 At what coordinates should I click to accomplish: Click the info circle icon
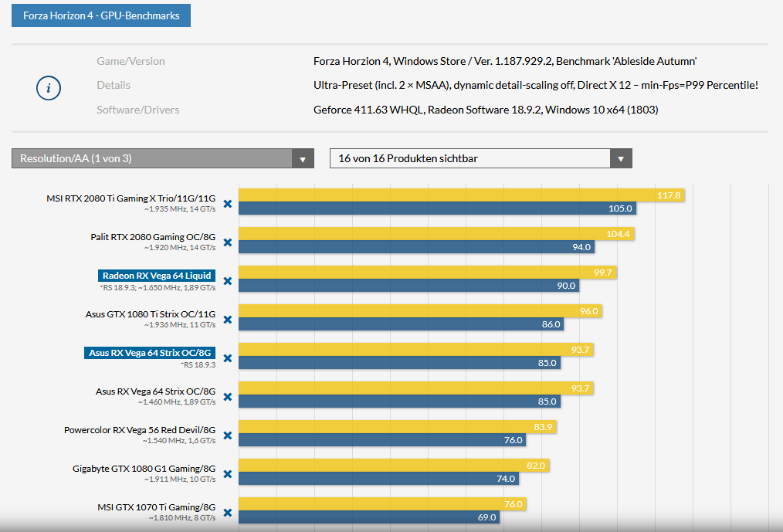click(x=49, y=89)
